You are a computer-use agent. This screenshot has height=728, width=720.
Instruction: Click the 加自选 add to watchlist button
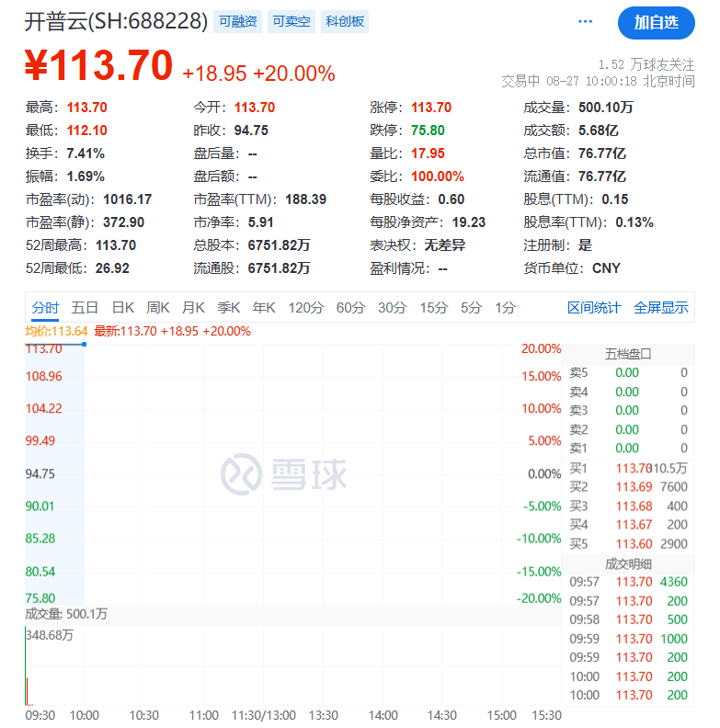coord(657,22)
